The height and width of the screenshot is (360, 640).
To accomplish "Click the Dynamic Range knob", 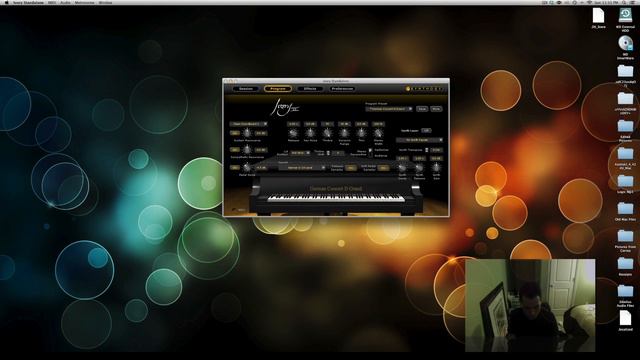I will pos(344,133).
